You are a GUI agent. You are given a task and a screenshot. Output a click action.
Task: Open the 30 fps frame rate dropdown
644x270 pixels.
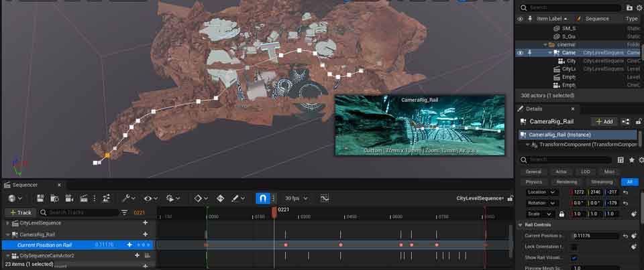pyautogui.click(x=294, y=198)
